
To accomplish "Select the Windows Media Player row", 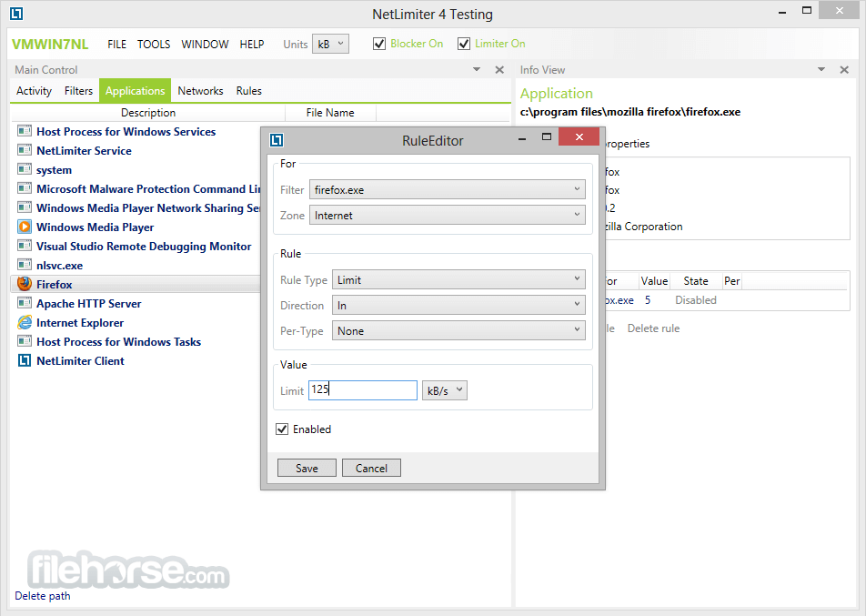I will pos(136,227).
